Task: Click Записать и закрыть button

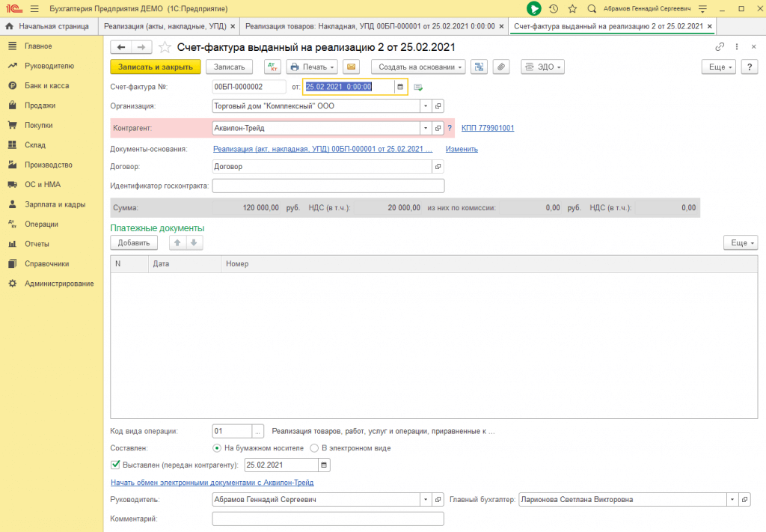Action: click(156, 67)
